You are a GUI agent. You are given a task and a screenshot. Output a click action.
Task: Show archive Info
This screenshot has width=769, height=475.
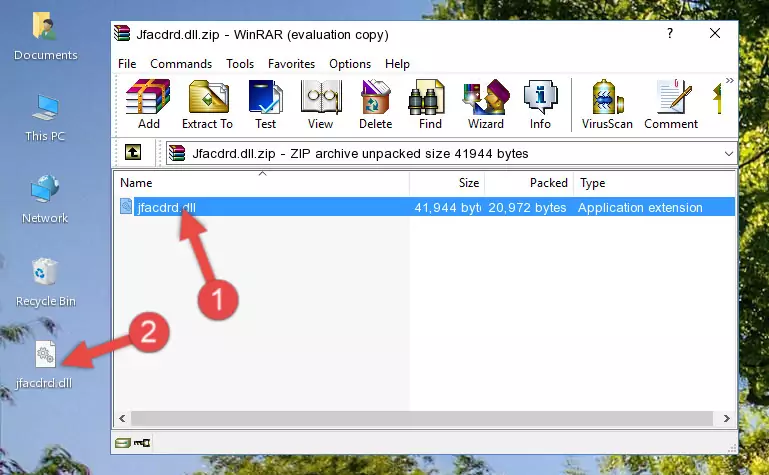point(540,104)
